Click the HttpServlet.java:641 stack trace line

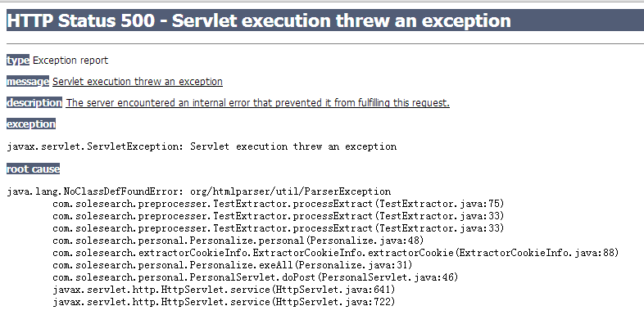point(224,290)
